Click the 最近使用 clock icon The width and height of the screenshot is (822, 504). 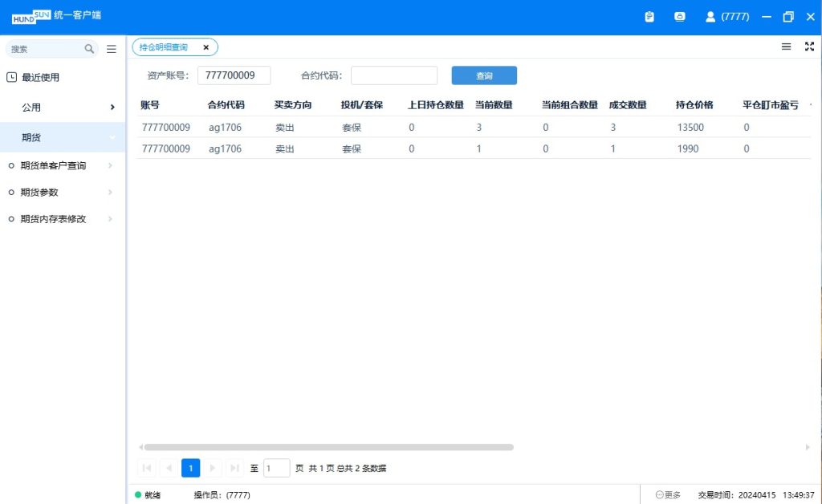(11, 78)
